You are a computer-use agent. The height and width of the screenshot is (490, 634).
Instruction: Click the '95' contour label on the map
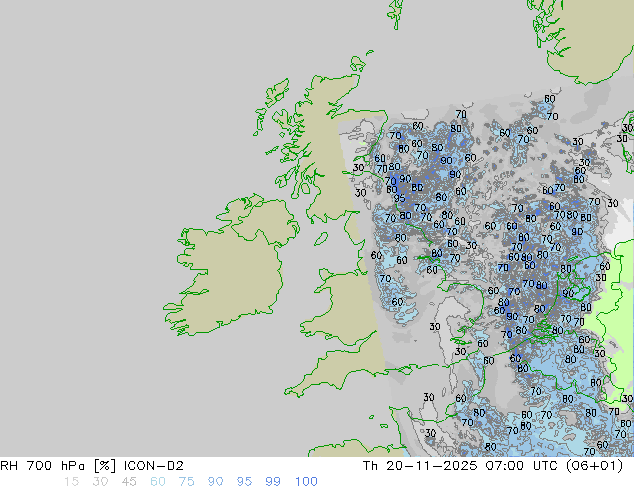(399, 198)
